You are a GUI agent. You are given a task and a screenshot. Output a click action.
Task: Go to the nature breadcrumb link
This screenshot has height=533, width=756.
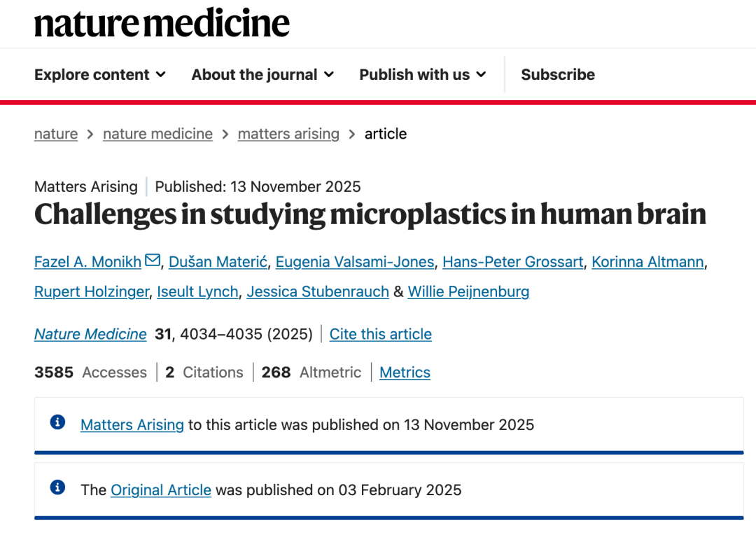(56, 134)
